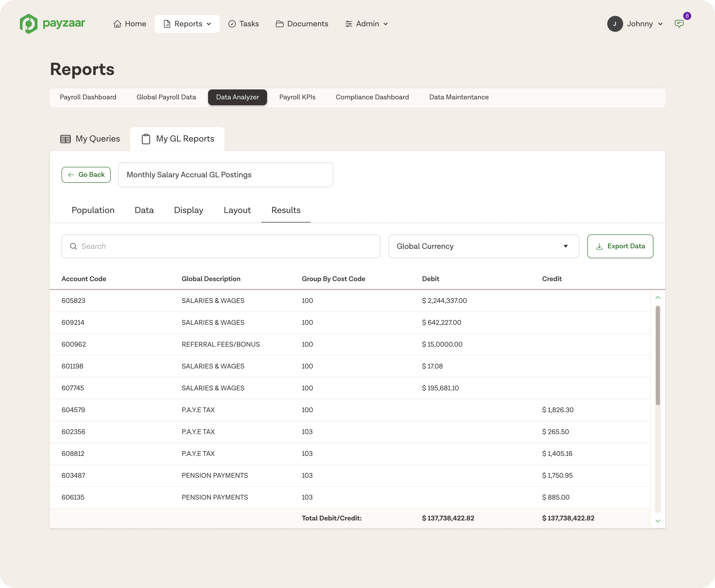This screenshot has height=588, width=715.
Task: Click the Total Debit/Credit label
Action: [332, 518]
